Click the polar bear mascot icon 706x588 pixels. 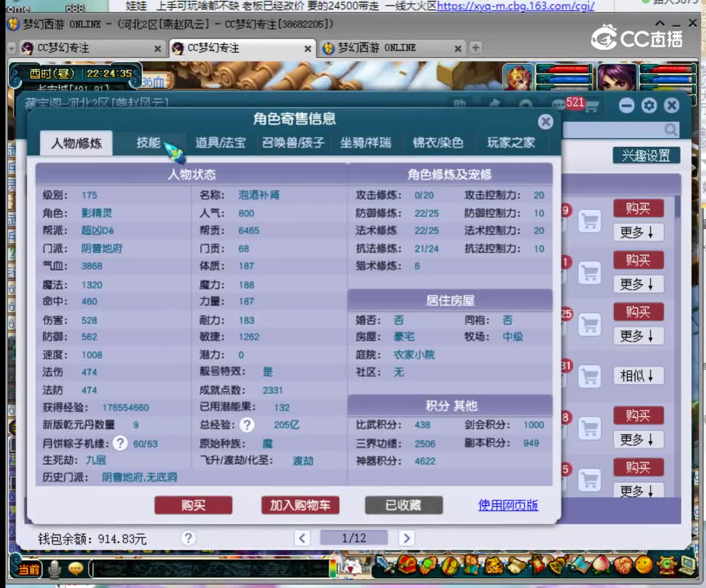354,567
